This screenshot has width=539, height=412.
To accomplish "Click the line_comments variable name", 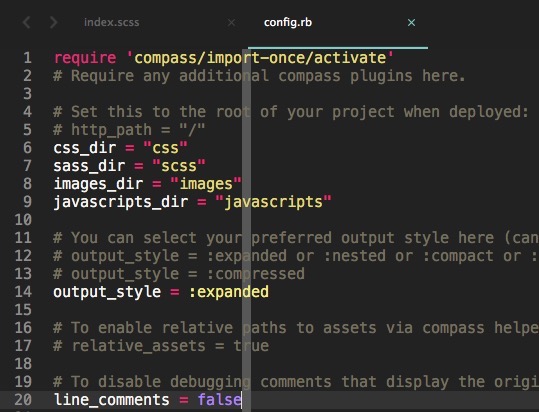I will [112, 400].
